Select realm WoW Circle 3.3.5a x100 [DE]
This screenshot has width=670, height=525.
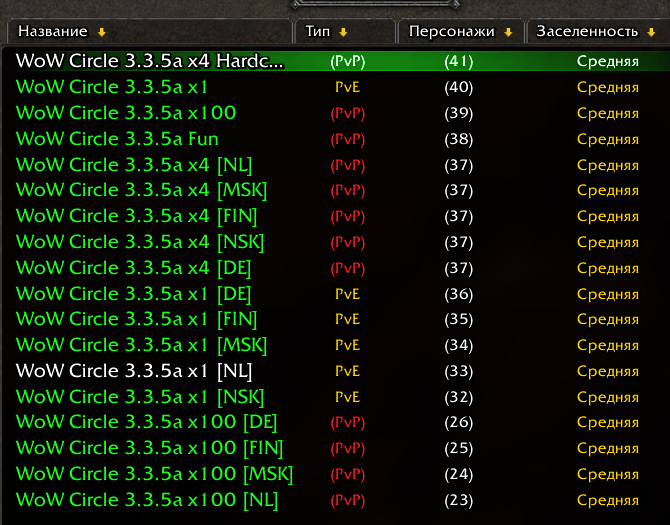147,423
